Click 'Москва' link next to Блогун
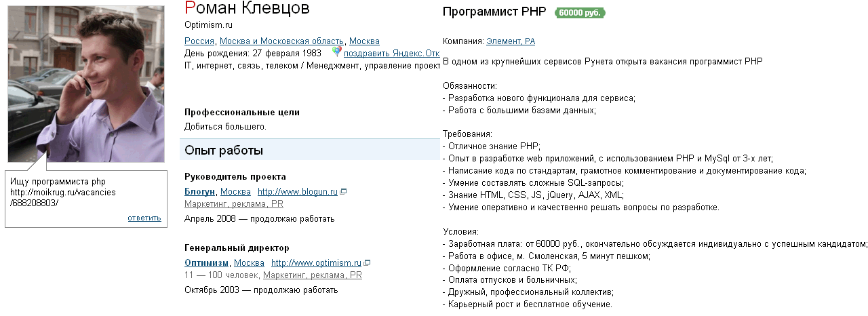Viewport: 868px width, 316px height. (236, 192)
